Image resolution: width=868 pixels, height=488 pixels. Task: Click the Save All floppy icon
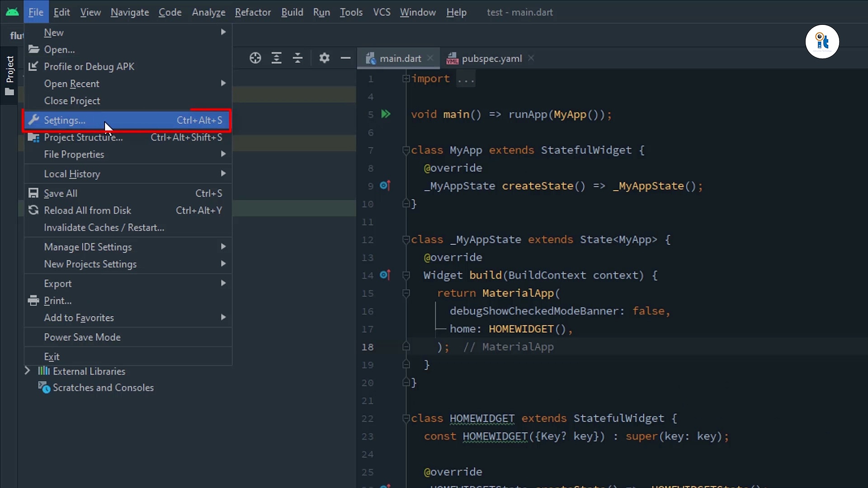(x=33, y=193)
